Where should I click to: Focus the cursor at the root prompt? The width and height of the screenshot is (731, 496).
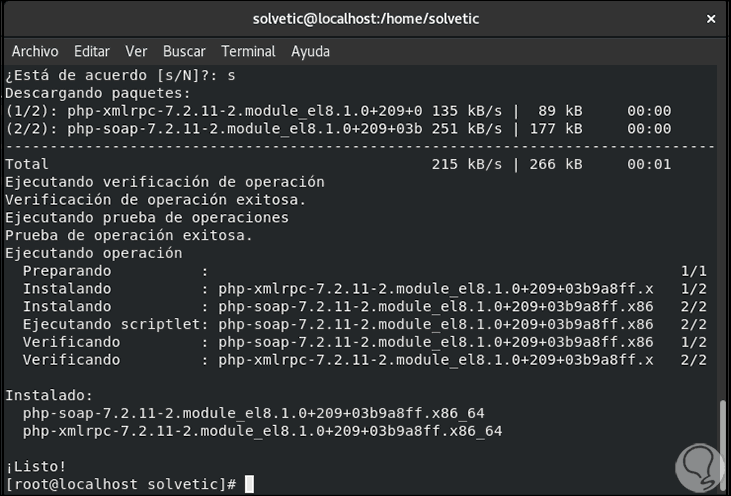coord(249,485)
